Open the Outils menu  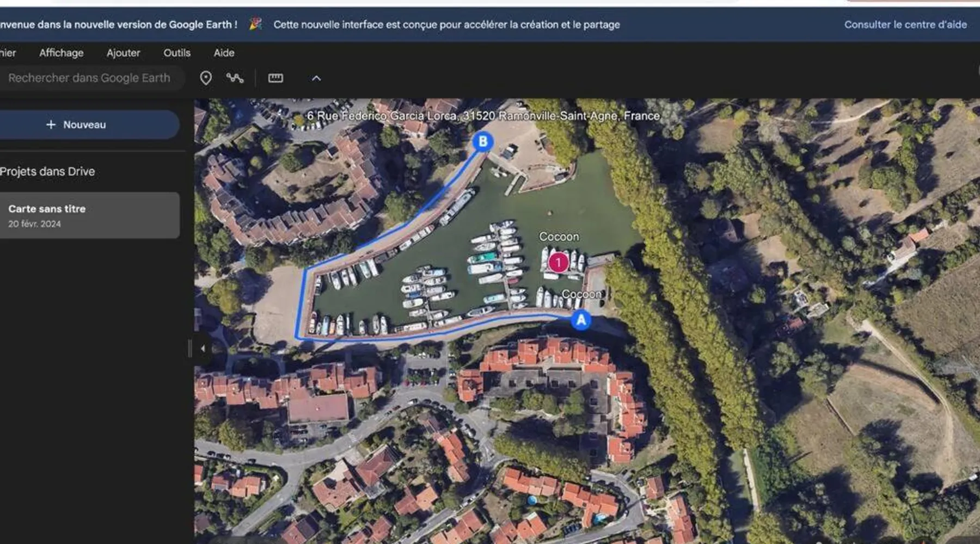pyautogui.click(x=177, y=53)
